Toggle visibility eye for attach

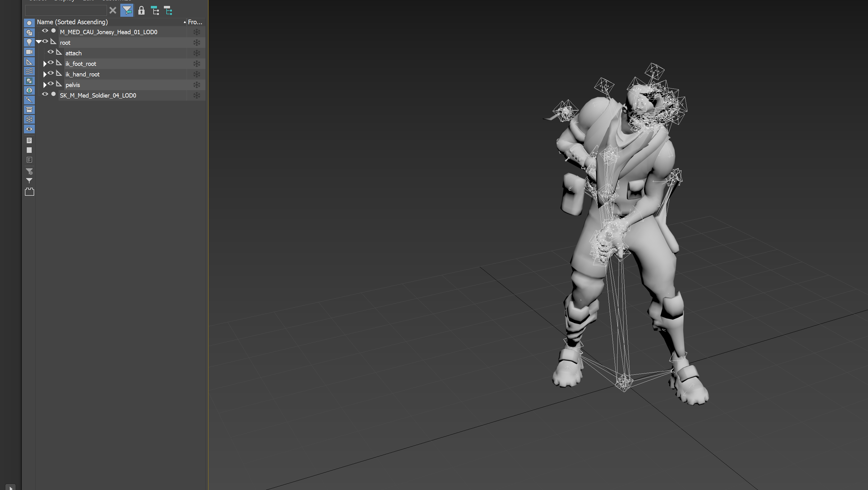click(x=51, y=52)
